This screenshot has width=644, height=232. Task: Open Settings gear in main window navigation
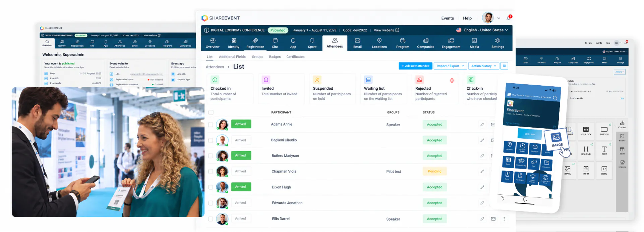click(497, 43)
